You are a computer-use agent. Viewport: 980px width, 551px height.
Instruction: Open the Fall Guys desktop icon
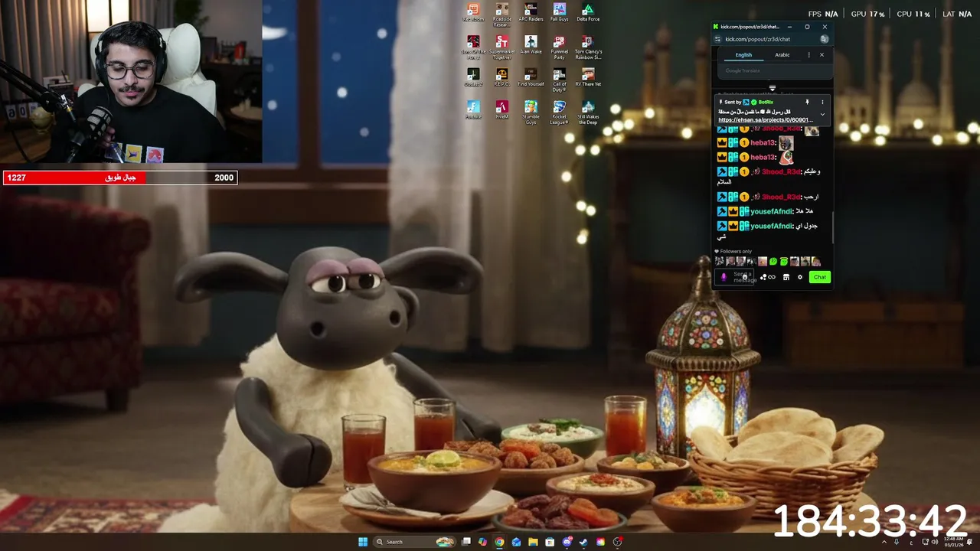[x=560, y=12]
